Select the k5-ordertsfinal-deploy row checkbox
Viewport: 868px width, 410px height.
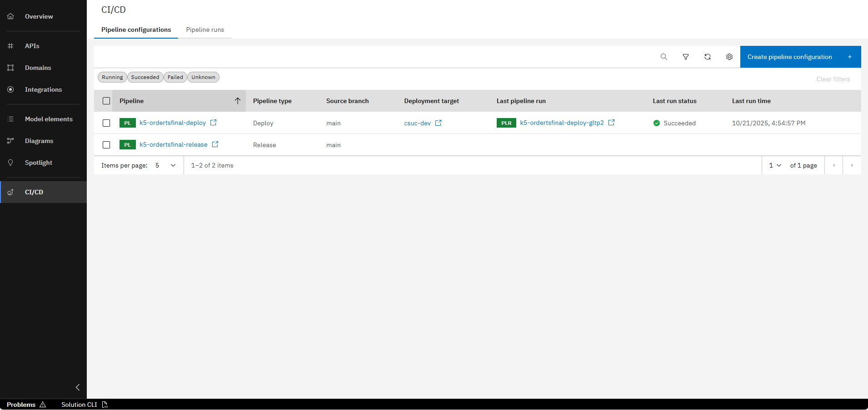click(x=106, y=123)
